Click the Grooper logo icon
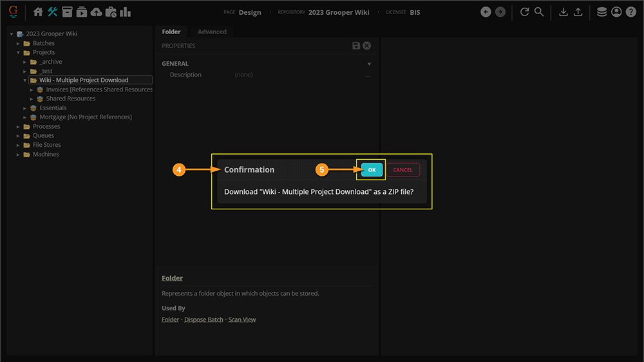This screenshot has width=644, height=362. coord(13,12)
